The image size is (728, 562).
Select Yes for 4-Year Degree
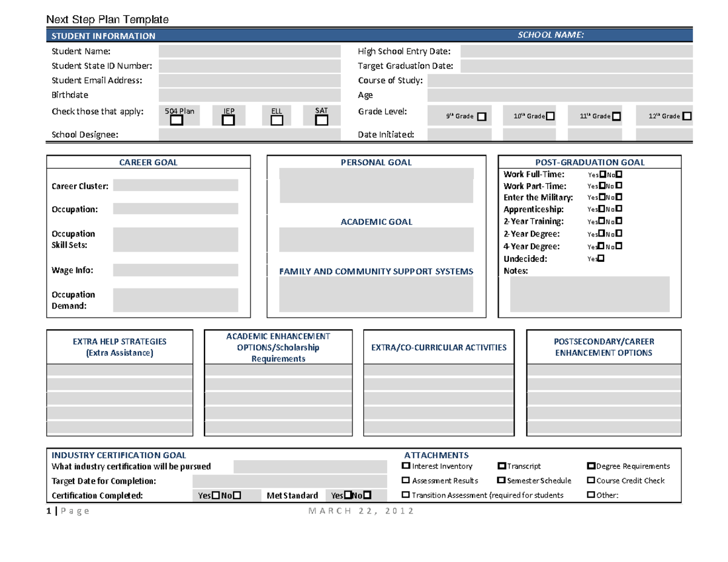click(x=602, y=247)
